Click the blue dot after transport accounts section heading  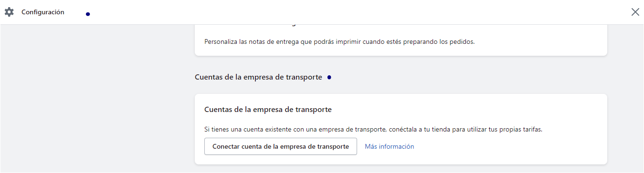pyautogui.click(x=329, y=77)
